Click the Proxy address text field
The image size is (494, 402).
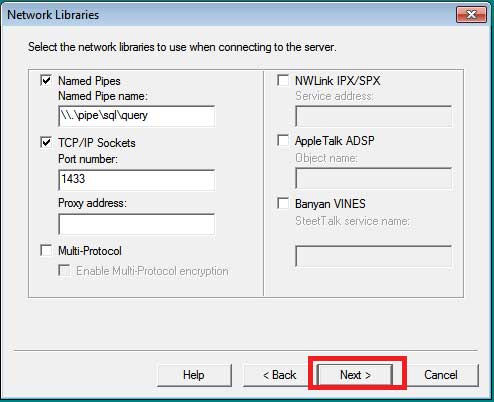tap(137, 224)
